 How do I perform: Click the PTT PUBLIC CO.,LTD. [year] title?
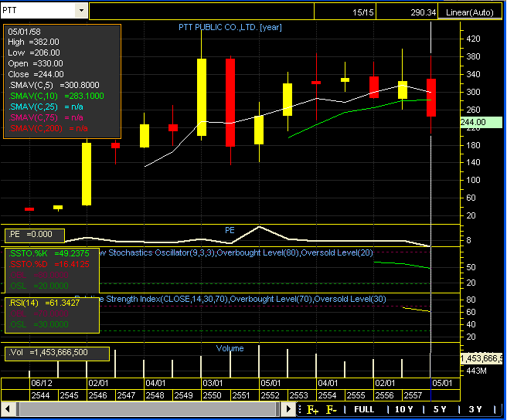230,27
